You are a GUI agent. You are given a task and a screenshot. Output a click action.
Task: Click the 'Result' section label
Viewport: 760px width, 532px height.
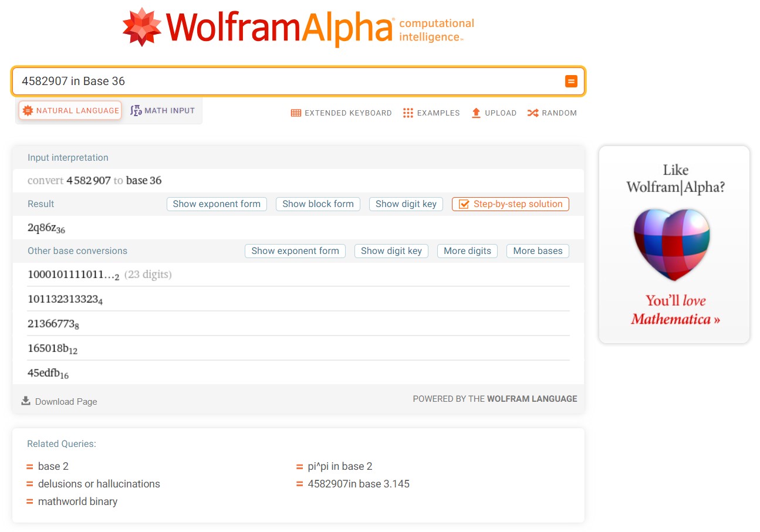click(x=41, y=204)
